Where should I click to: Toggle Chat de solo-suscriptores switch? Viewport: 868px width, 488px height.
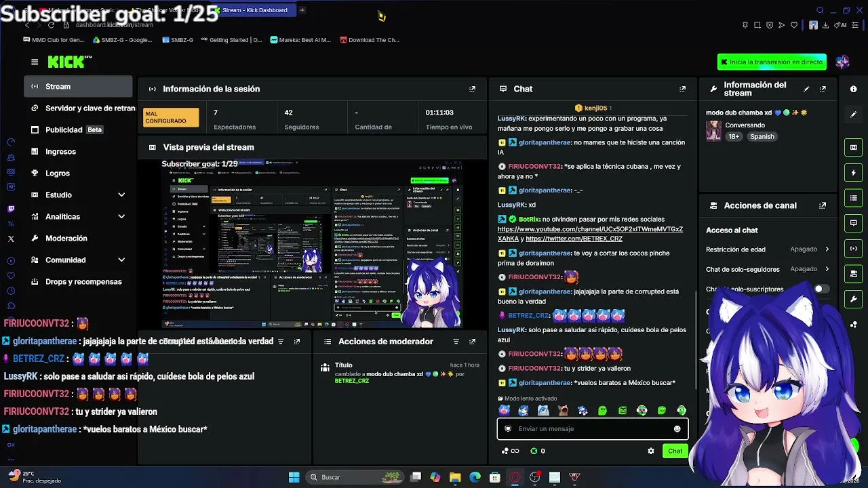coord(821,289)
